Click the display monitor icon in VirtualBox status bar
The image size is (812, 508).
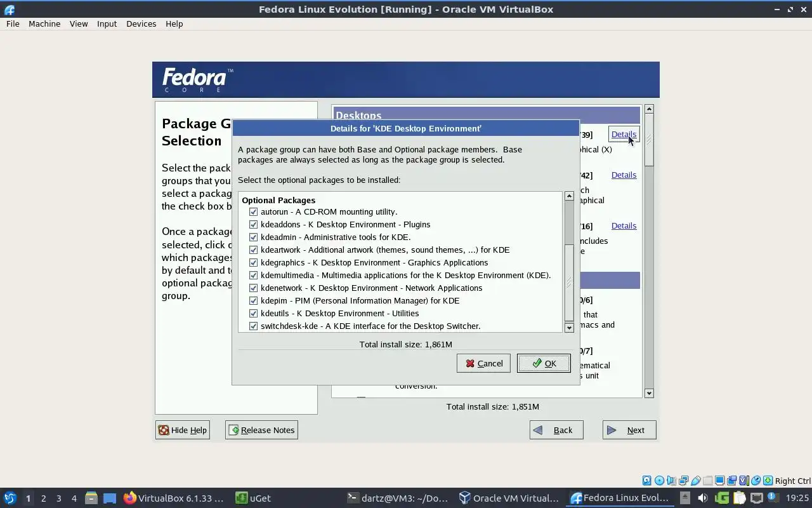coord(719,481)
